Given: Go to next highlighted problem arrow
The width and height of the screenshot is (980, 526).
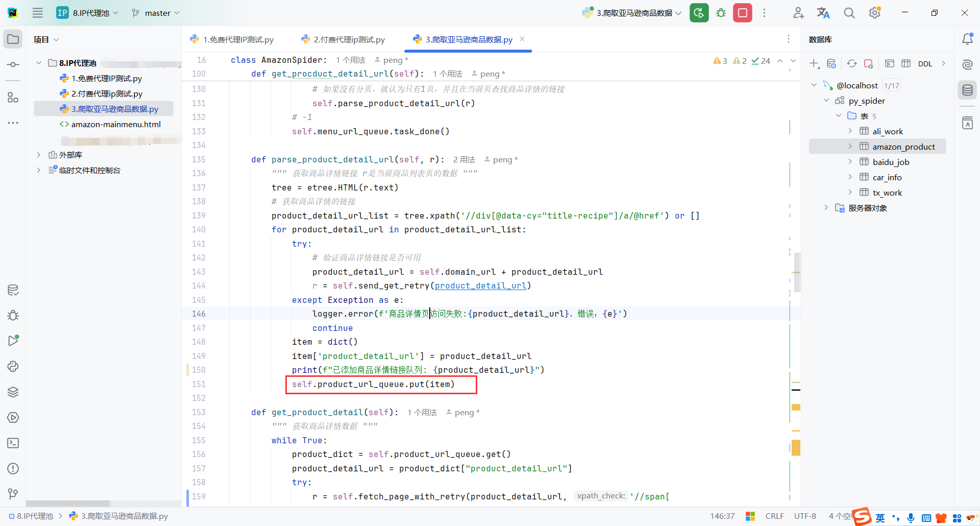Looking at the screenshot, I should point(793,61).
